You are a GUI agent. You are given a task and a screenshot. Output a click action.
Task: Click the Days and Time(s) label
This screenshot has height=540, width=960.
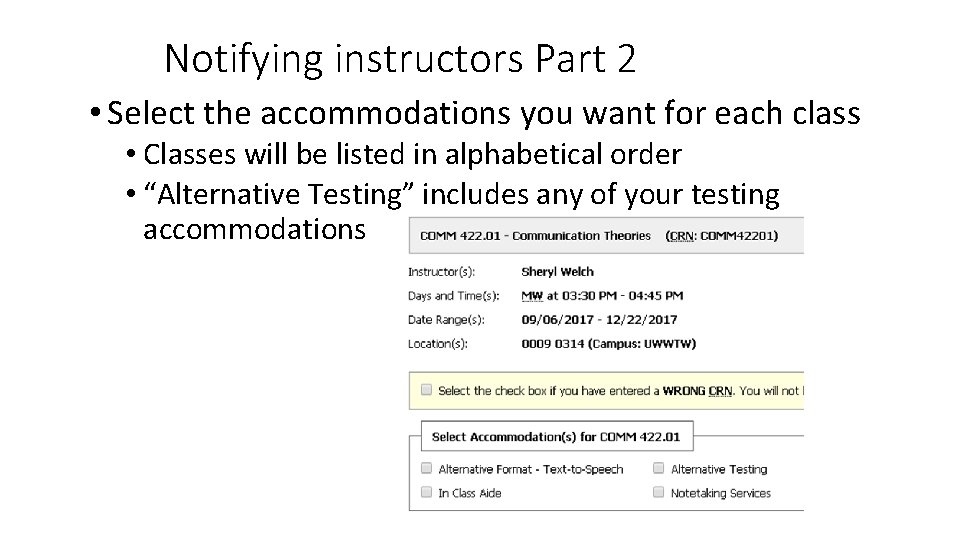(454, 296)
